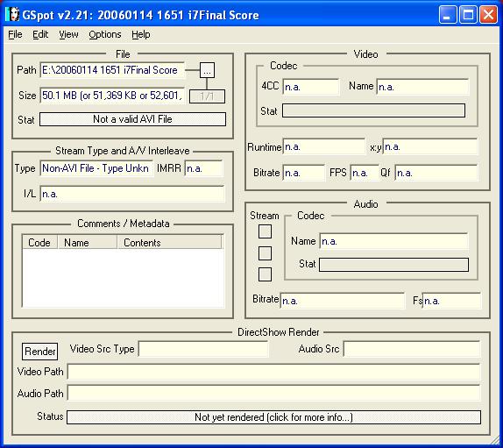Click the Name column header in Metadata
Image resolution: width=503 pixels, height=448 pixels.
(x=88, y=242)
